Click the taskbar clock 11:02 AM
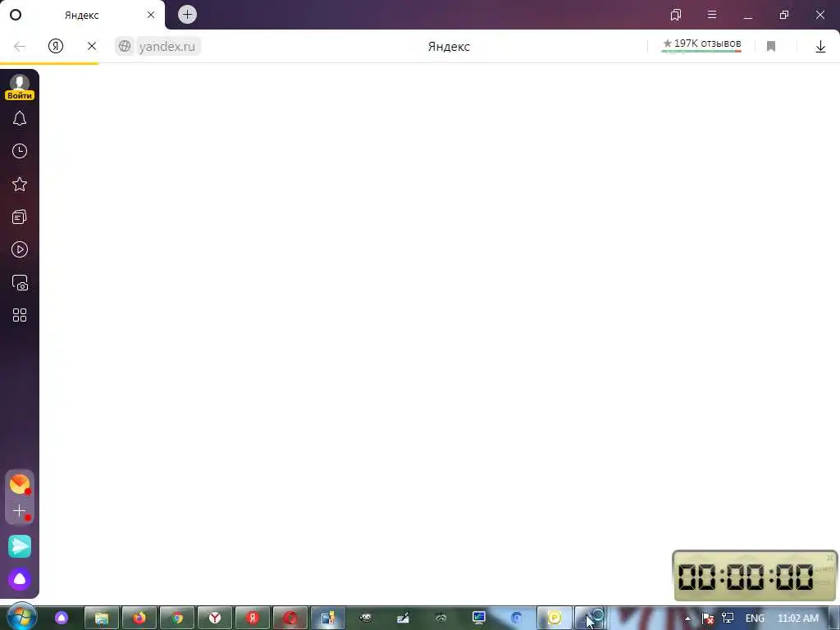 point(797,619)
